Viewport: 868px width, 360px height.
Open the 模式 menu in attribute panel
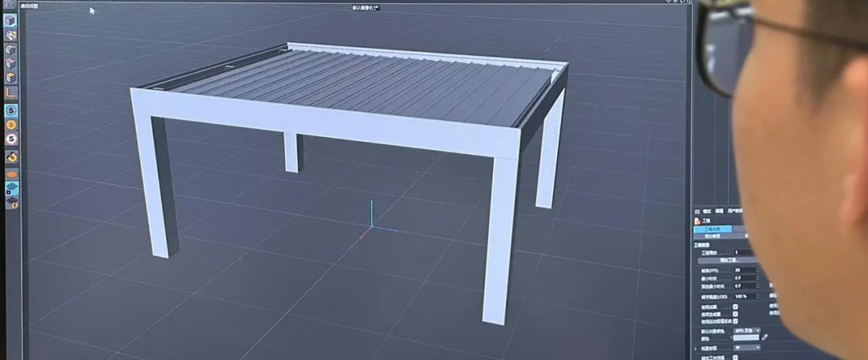click(707, 211)
